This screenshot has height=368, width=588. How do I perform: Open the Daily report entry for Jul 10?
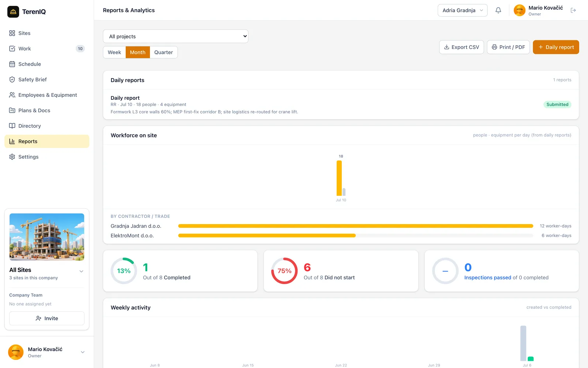click(x=341, y=105)
